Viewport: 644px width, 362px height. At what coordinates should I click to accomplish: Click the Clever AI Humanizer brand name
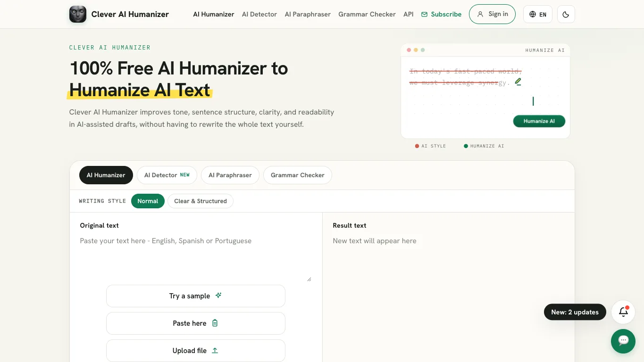(130, 14)
